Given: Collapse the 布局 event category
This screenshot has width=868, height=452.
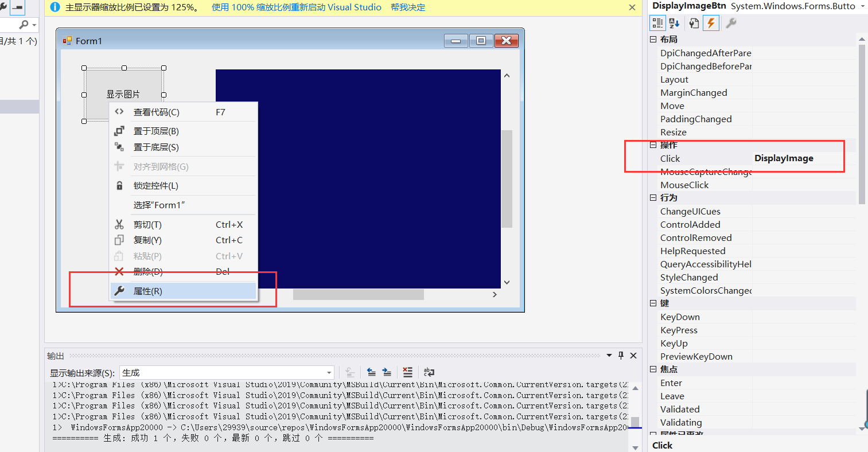Looking at the screenshot, I should tap(653, 38).
